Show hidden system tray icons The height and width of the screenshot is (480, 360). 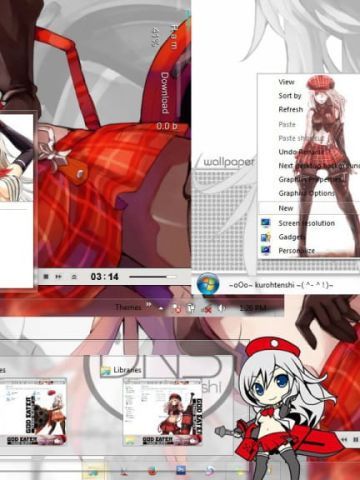(x=161, y=309)
